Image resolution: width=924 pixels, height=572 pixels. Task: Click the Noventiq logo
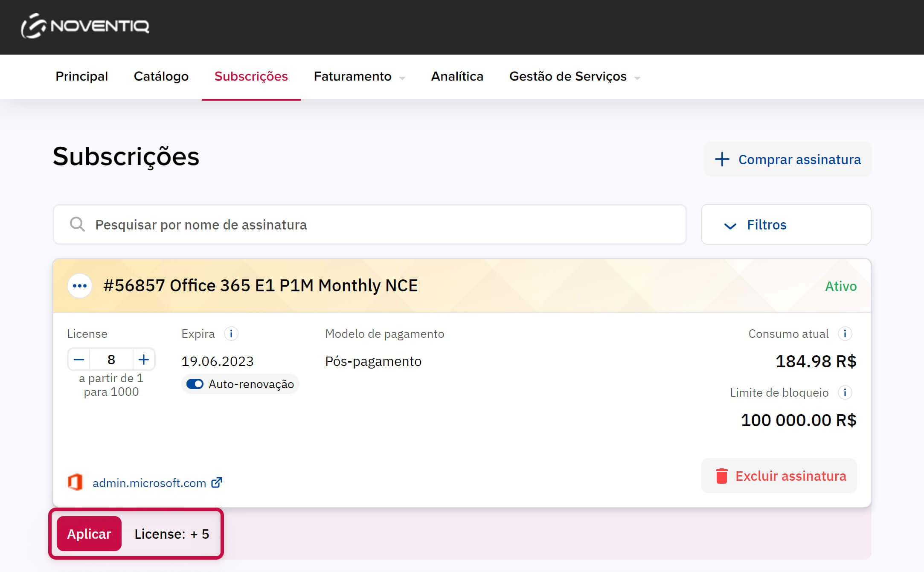tap(85, 26)
